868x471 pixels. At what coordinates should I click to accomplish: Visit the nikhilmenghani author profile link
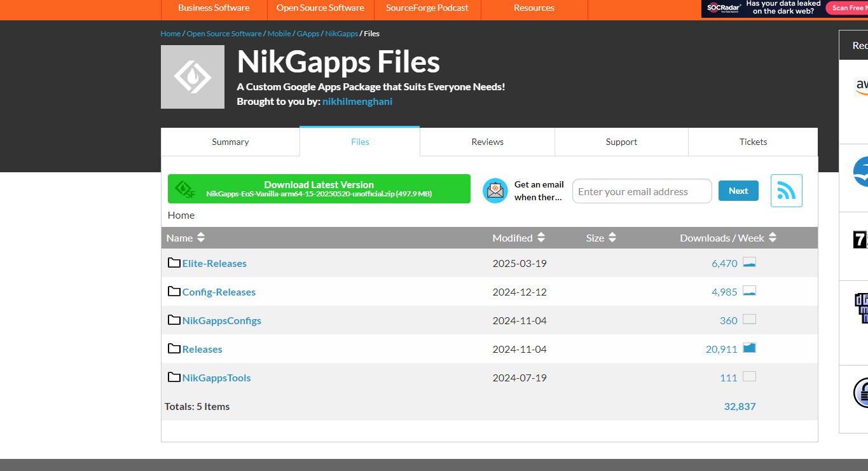pyautogui.click(x=357, y=101)
